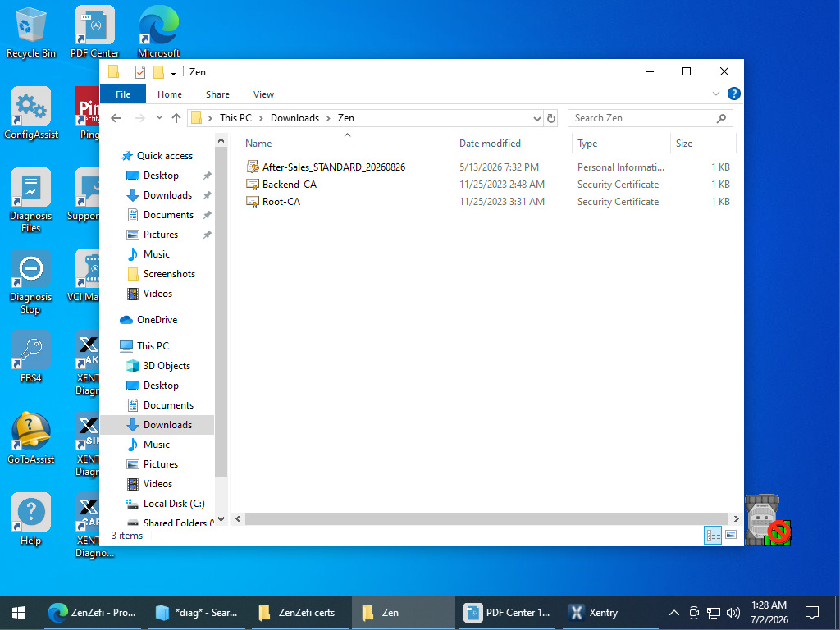Select the After-Sales_STANDARD_20260826 file

point(333,167)
